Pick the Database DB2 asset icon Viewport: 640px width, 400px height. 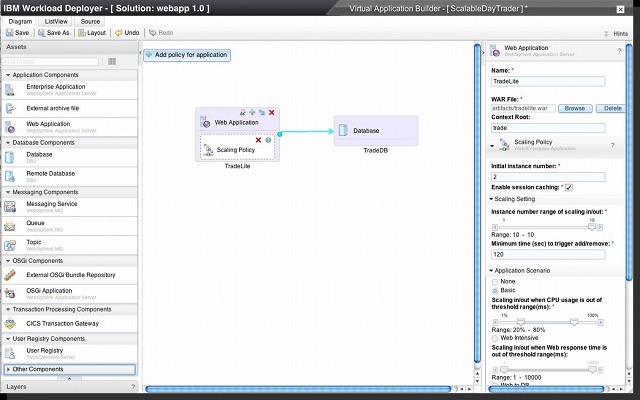point(9,157)
